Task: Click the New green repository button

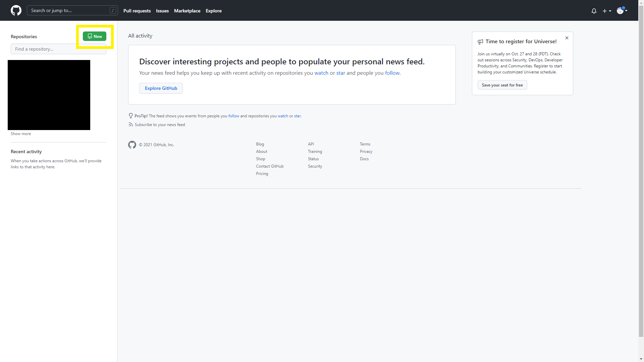Action: [94, 36]
